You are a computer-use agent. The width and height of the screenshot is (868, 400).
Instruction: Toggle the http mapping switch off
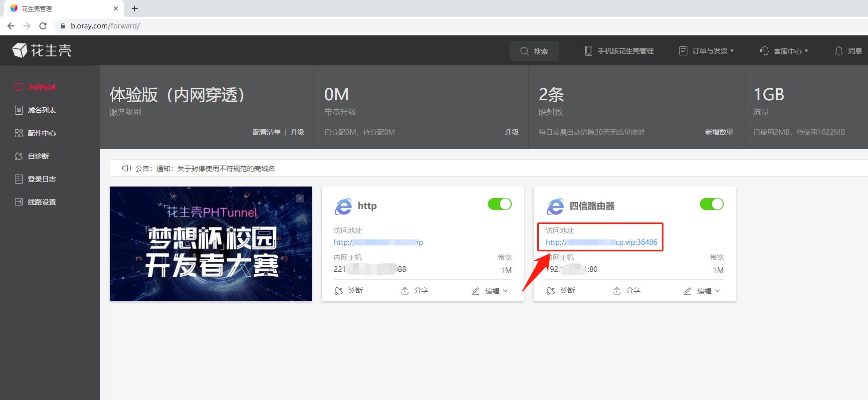point(500,204)
